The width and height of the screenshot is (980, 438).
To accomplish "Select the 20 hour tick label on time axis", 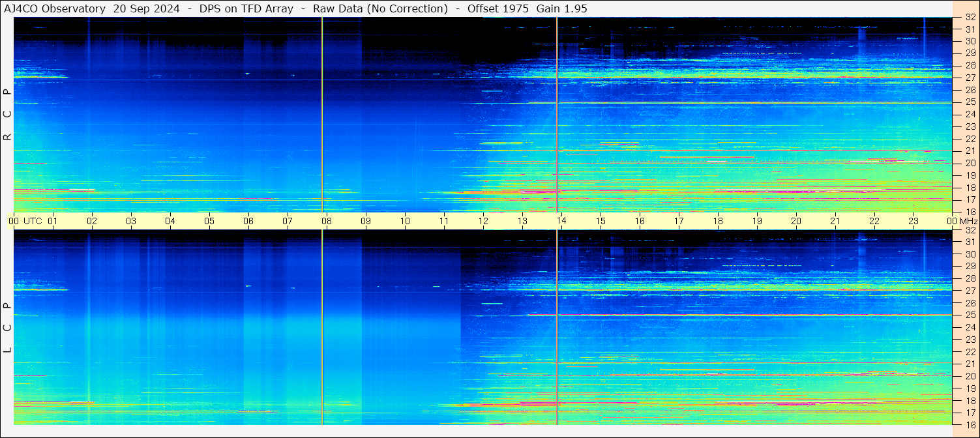I will coord(796,221).
